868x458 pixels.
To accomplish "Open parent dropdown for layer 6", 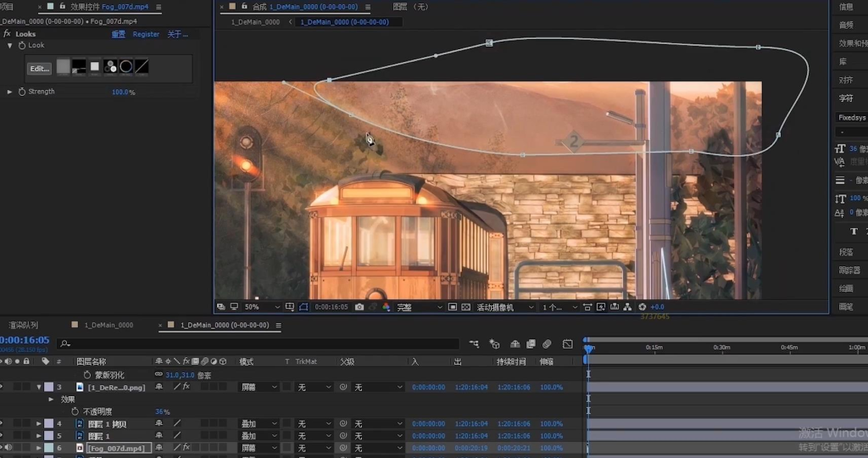I will coord(378,448).
